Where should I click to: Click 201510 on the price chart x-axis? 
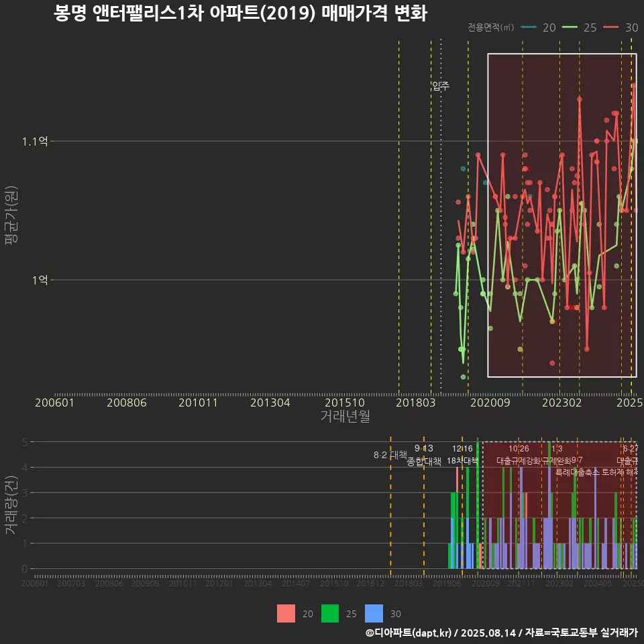345,402
